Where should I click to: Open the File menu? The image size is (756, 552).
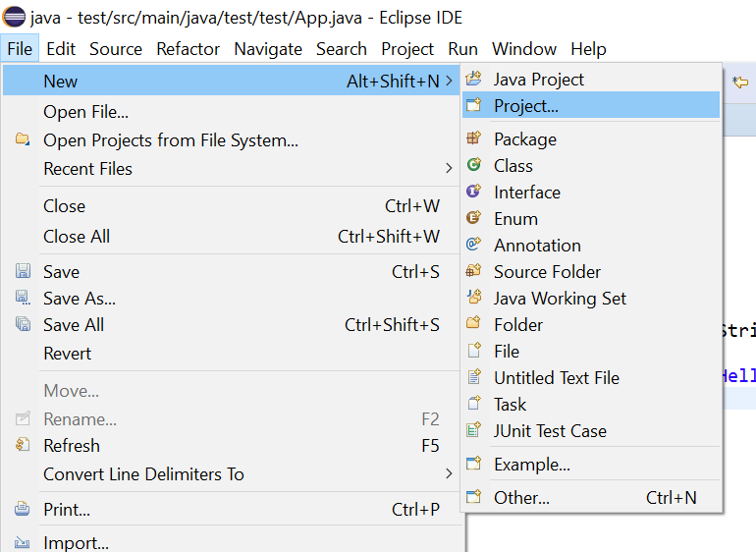20,49
